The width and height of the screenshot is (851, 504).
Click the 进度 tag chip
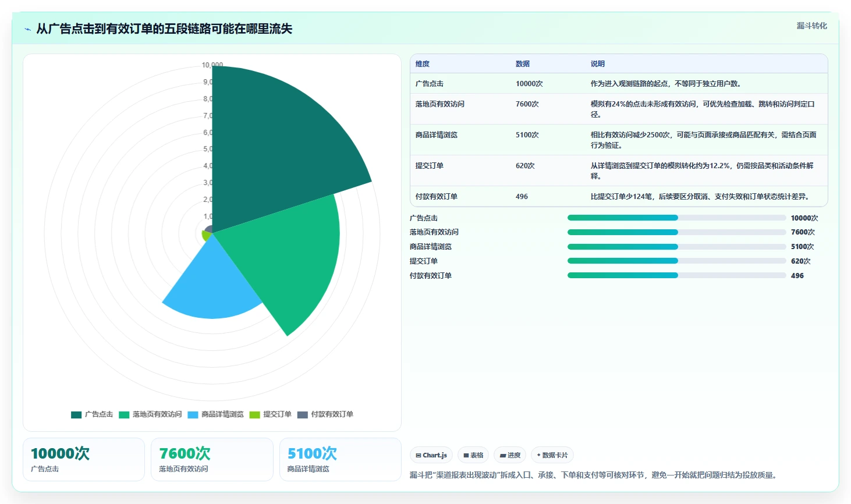coord(510,455)
